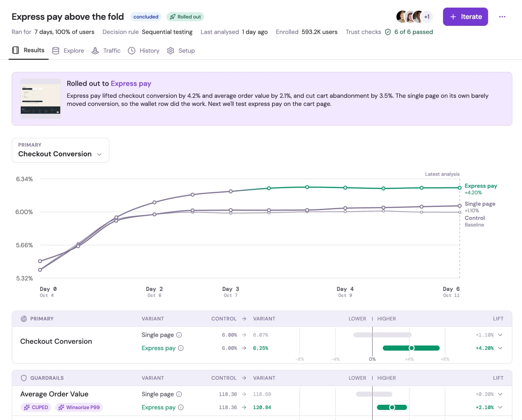Open the three-dot more options menu
The image size is (522, 420).
click(502, 17)
